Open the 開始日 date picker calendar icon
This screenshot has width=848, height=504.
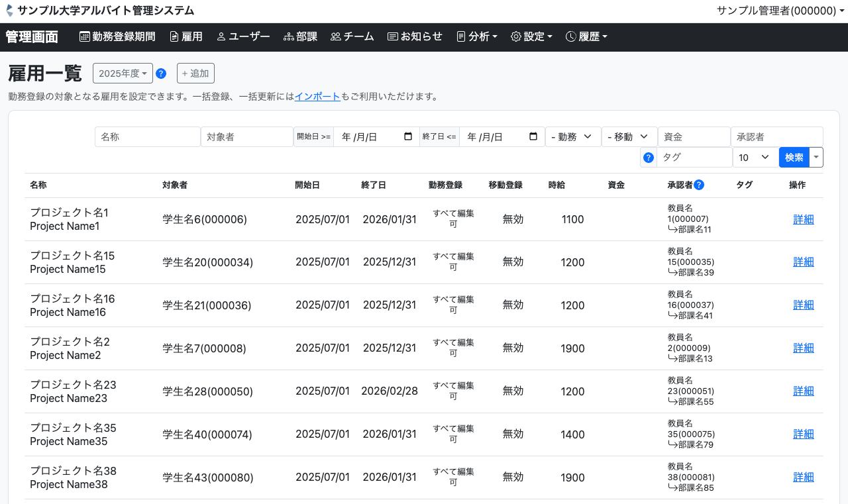pyautogui.click(x=408, y=136)
